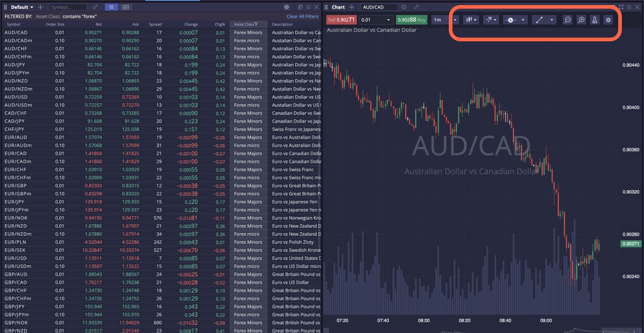Switch watchlist to grid view

click(126, 7)
